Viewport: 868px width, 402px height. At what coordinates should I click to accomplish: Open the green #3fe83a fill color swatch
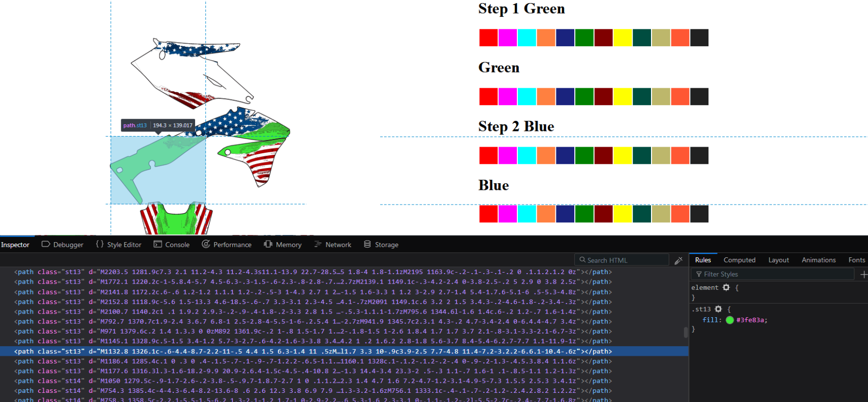pyautogui.click(x=730, y=320)
